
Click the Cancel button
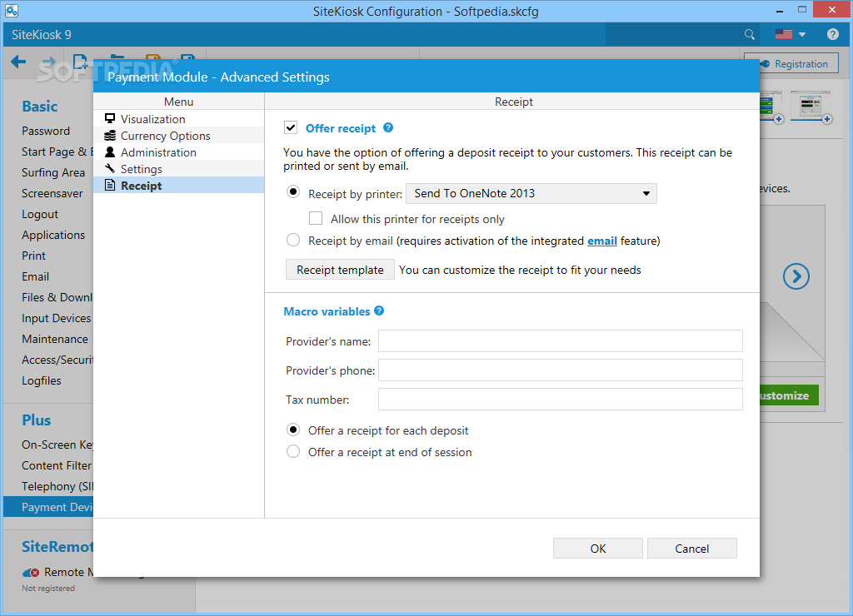(692, 549)
